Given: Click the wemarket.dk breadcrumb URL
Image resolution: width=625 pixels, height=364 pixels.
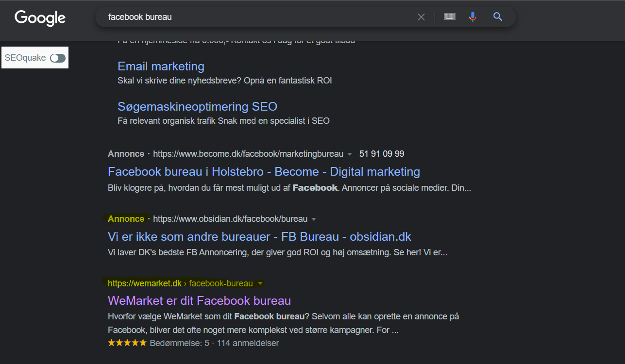Looking at the screenshot, I should pyautogui.click(x=180, y=283).
